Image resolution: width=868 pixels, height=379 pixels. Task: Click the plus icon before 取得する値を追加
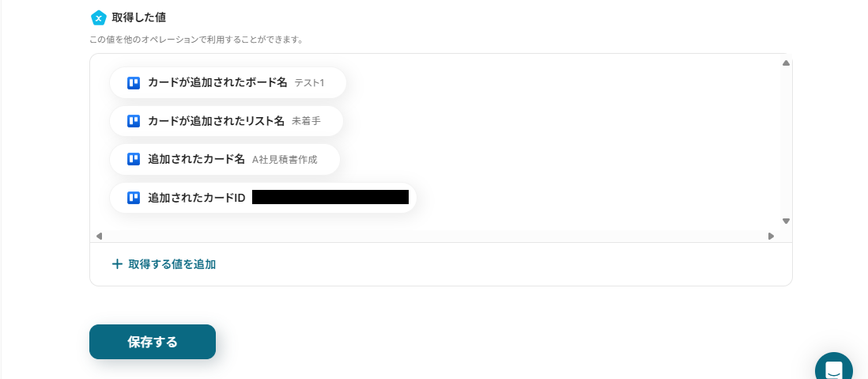tap(117, 264)
